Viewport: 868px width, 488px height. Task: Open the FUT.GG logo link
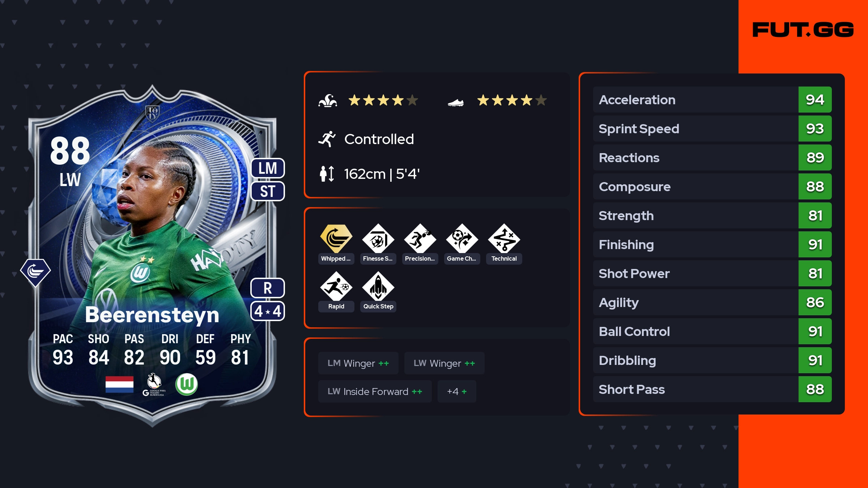tap(803, 30)
